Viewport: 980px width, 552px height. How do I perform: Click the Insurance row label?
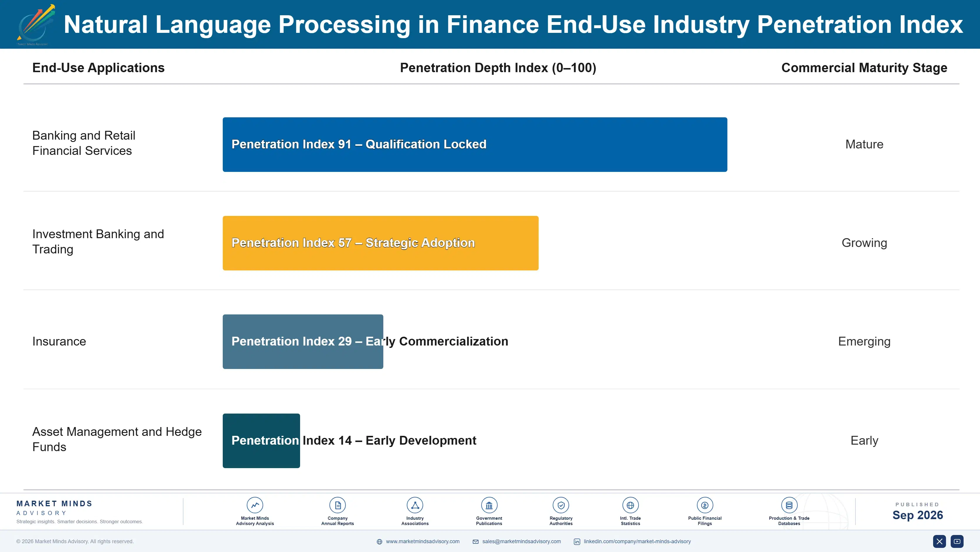[x=59, y=341]
